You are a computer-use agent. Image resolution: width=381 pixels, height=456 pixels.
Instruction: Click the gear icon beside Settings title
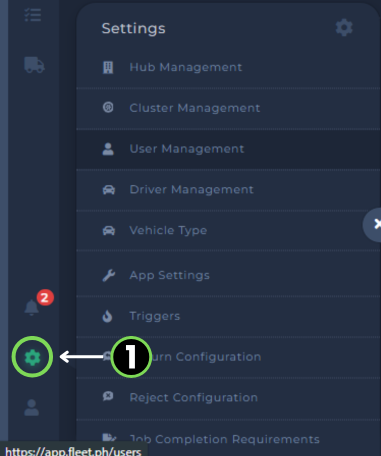344,28
